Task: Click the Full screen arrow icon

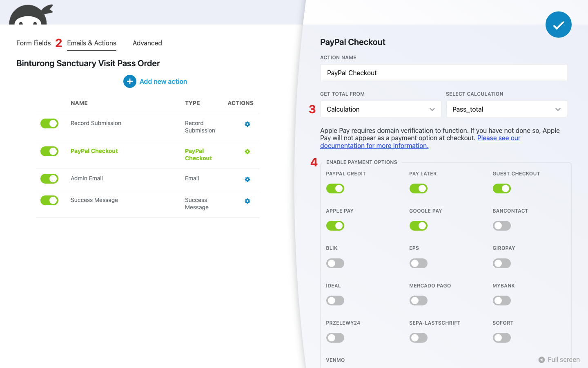Action: (541, 360)
